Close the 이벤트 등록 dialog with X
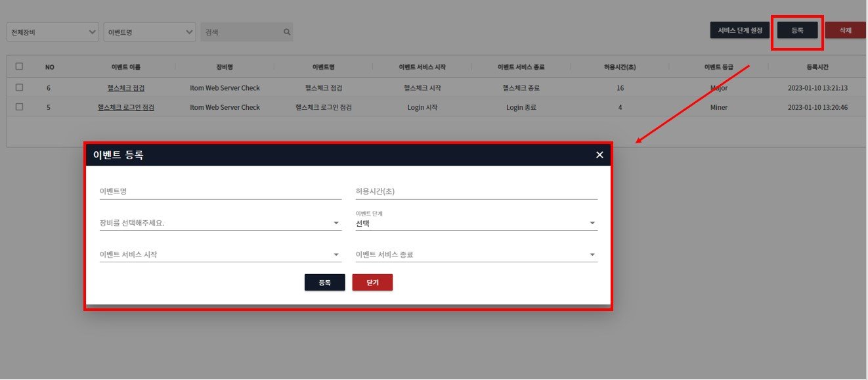This screenshot has height=380, width=868. [599, 155]
